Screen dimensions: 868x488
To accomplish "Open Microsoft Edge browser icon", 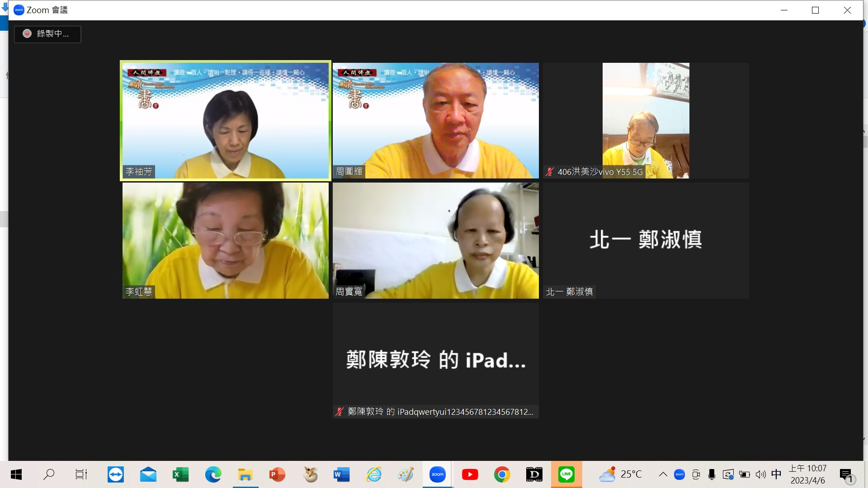I will 213,474.
